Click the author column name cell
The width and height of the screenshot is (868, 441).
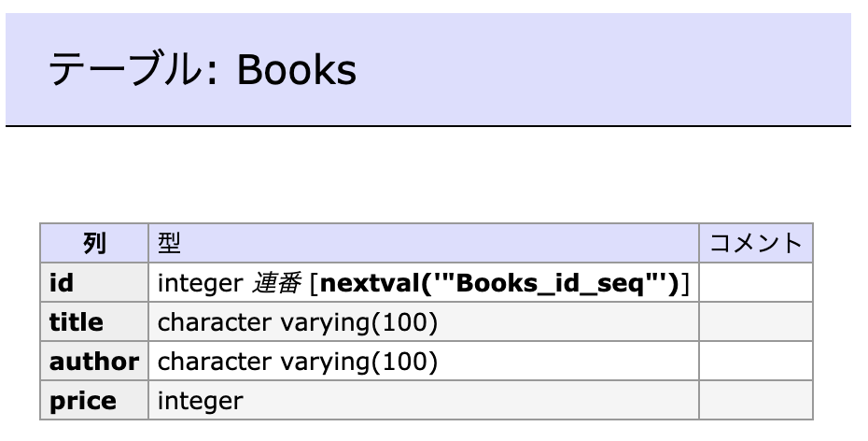pos(94,362)
